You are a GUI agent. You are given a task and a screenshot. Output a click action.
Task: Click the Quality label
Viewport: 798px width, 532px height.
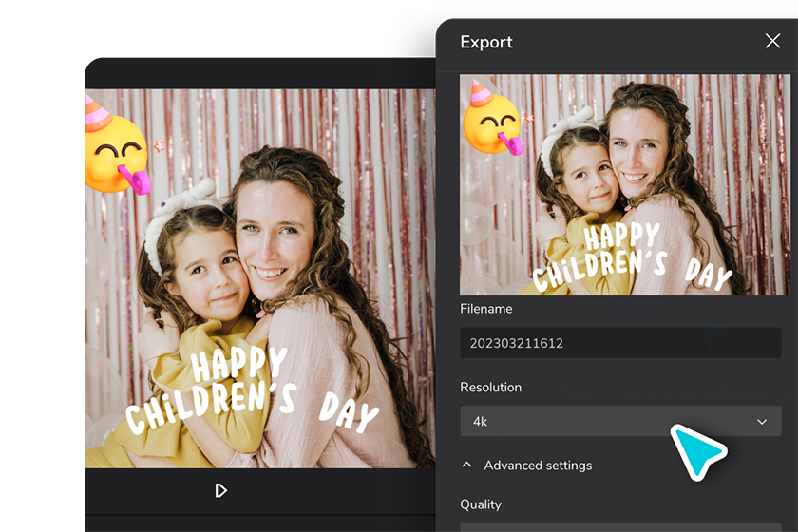click(x=481, y=504)
